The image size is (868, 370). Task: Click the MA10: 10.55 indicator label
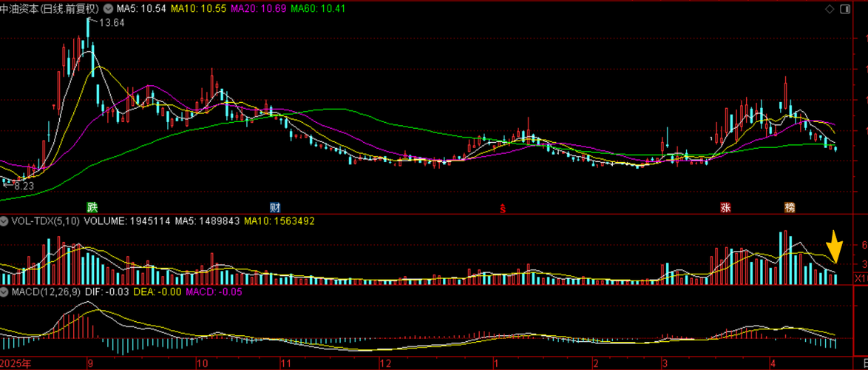click(197, 9)
